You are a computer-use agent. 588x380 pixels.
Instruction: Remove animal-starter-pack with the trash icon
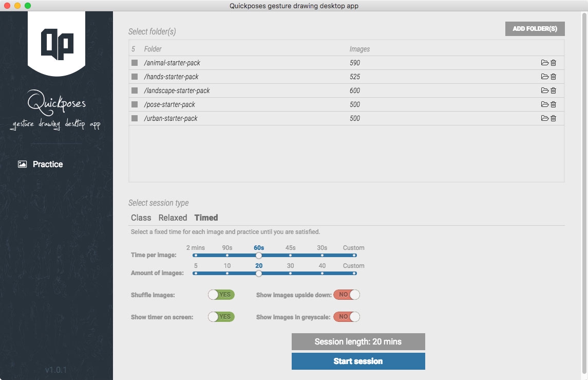click(x=553, y=63)
